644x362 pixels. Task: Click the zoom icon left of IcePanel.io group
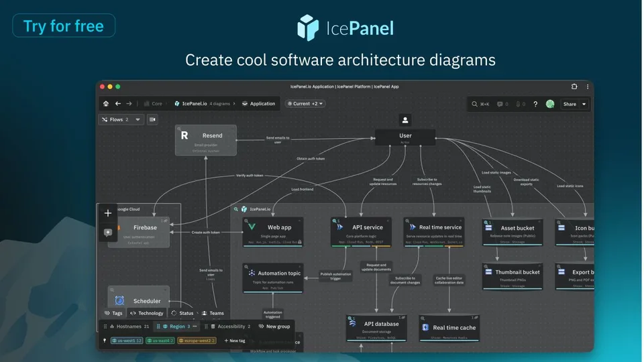[235, 209]
